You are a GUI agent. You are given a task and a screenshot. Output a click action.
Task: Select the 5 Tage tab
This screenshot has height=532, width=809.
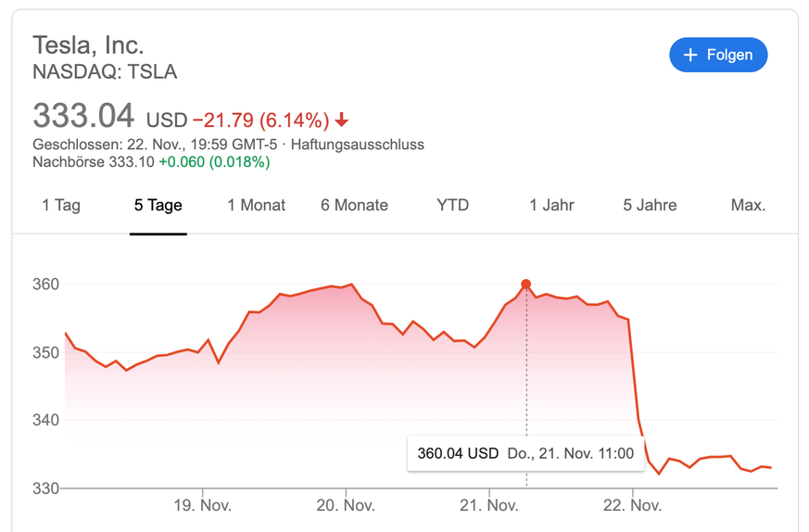[158, 206]
